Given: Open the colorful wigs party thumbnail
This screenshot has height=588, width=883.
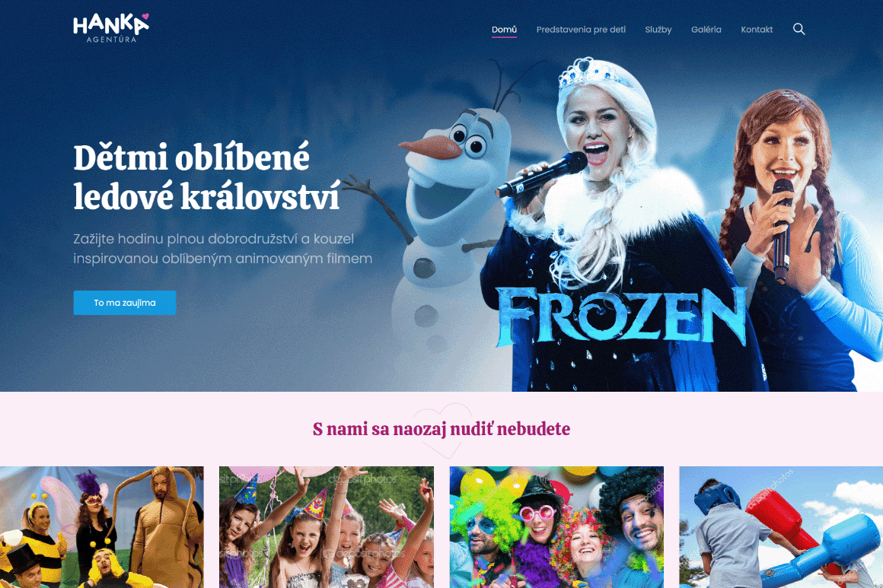Looking at the screenshot, I should [556, 526].
